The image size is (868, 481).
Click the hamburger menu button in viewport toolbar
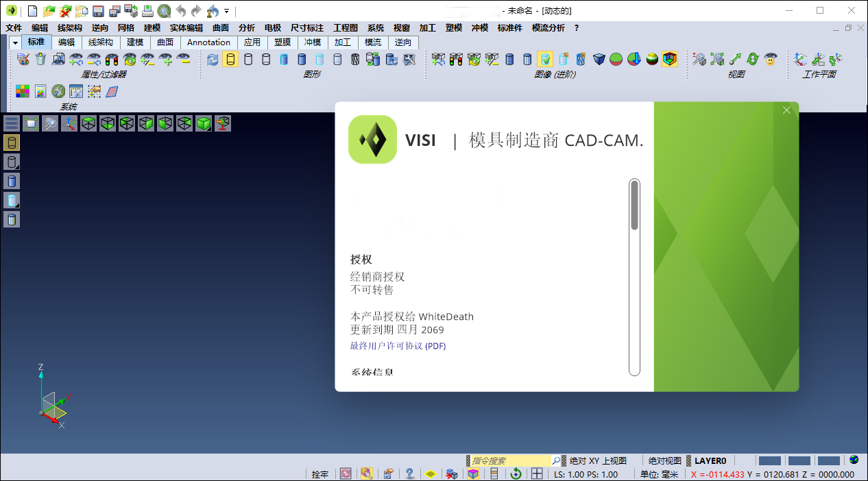tap(12, 123)
